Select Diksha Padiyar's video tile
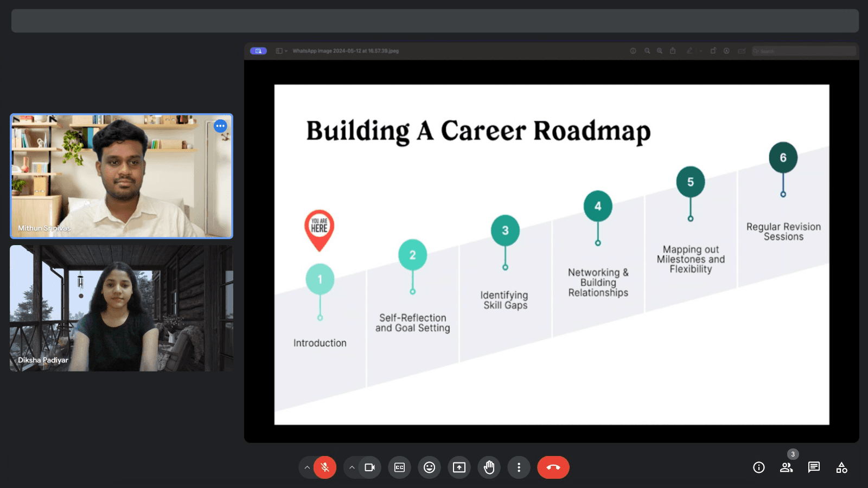The image size is (868, 488). coord(122,308)
